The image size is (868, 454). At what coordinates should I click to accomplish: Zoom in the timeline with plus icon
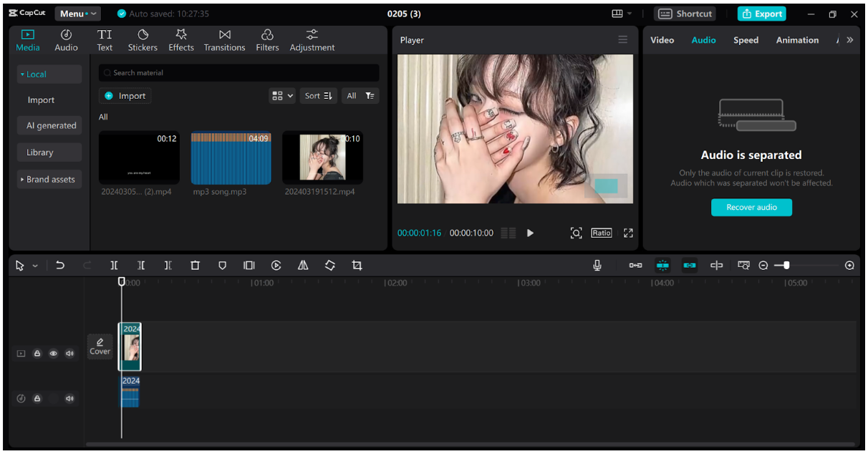click(x=849, y=266)
